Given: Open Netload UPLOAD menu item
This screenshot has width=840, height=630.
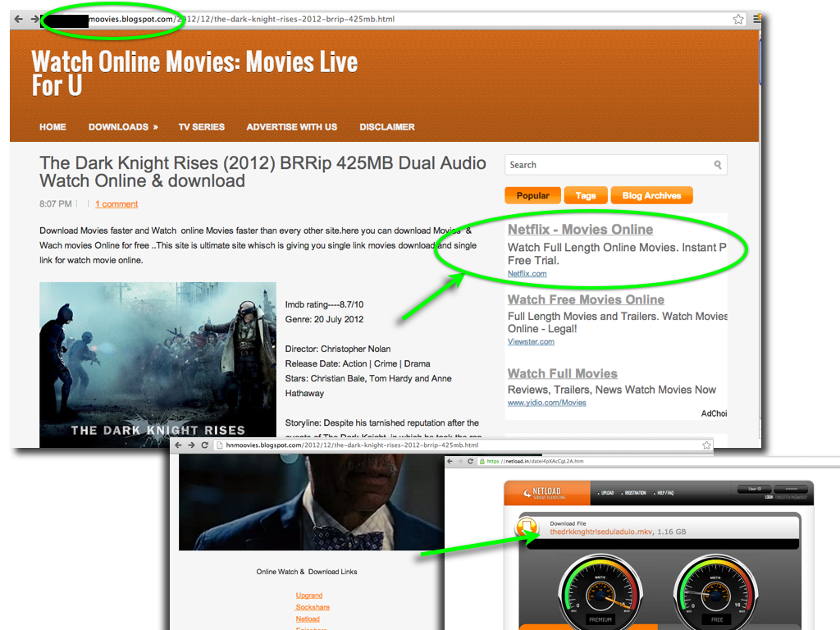Looking at the screenshot, I should (x=607, y=493).
